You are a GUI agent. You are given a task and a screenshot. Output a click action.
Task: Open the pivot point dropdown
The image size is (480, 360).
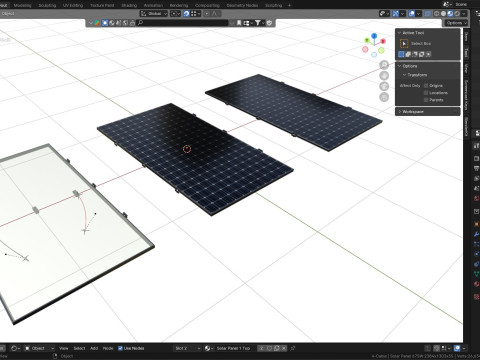tap(175, 13)
